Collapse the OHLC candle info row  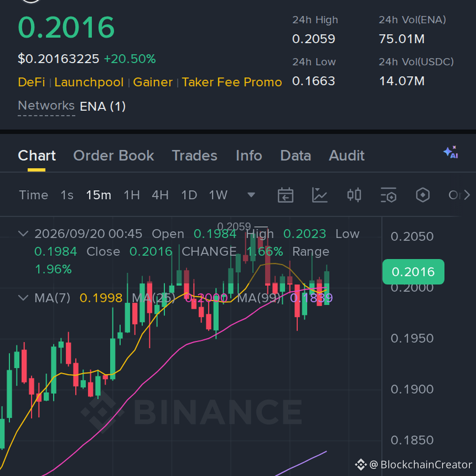coord(23,234)
